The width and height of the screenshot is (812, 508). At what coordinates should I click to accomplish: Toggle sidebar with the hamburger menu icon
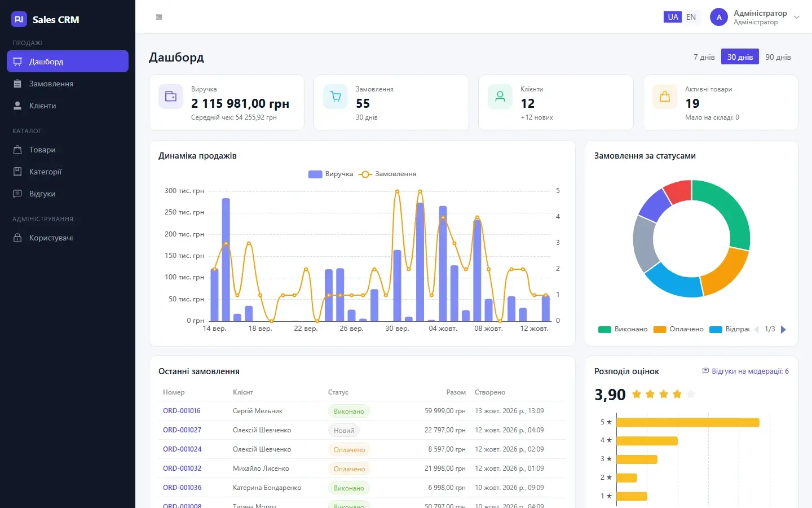pyautogui.click(x=159, y=17)
